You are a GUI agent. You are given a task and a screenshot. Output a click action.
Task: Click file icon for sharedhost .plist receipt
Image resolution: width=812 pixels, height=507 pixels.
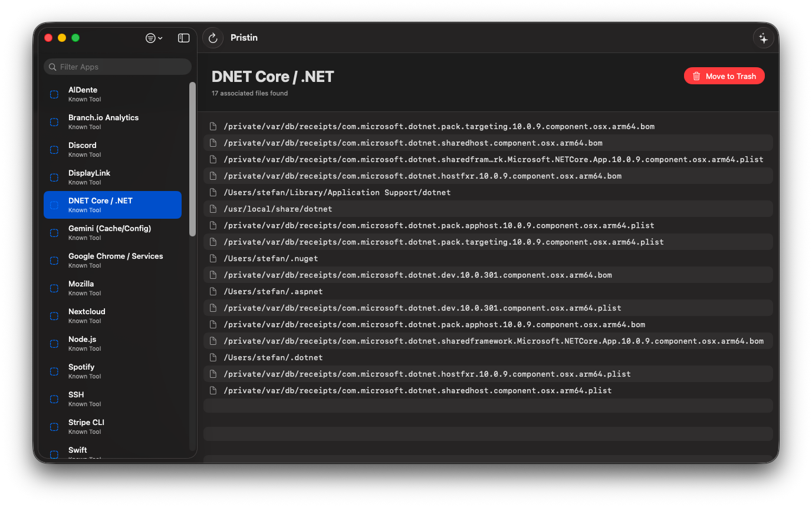coord(213,390)
